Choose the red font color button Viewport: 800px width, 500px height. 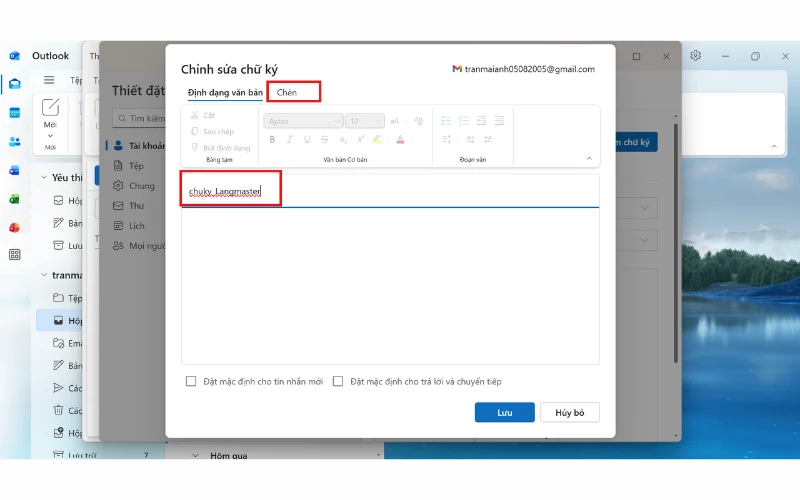[x=400, y=140]
